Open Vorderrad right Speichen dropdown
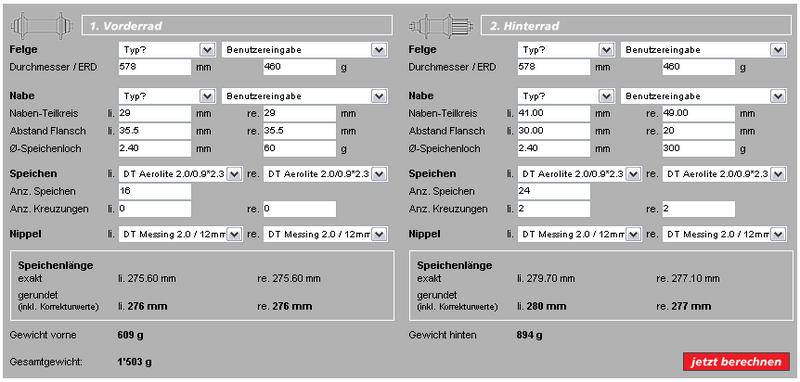The image size is (800, 382). click(x=326, y=174)
